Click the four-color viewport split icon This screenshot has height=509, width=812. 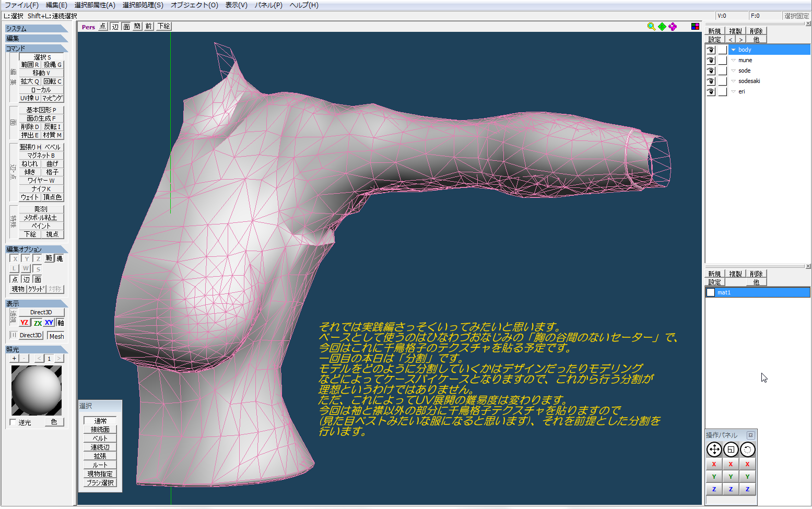pyautogui.click(x=695, y=27)
